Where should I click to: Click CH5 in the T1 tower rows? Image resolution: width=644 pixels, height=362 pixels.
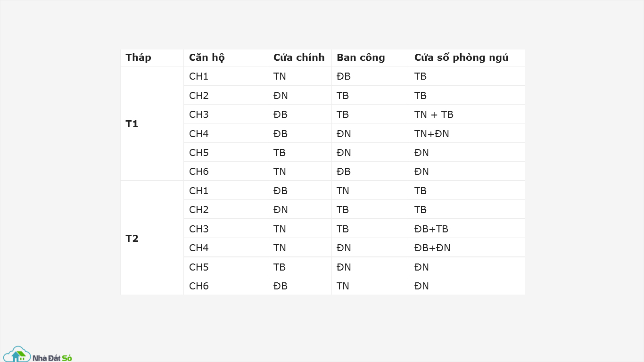click(x=198, y=152)
